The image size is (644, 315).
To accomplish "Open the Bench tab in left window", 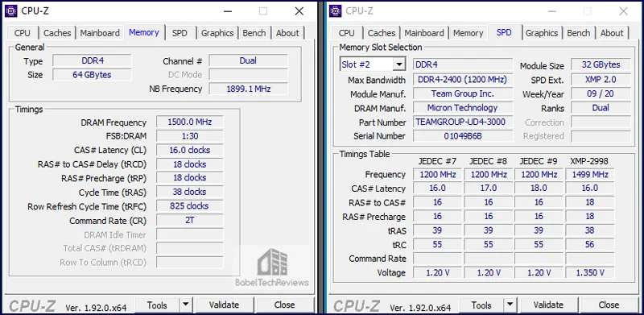I will click(x=254, y=33).
